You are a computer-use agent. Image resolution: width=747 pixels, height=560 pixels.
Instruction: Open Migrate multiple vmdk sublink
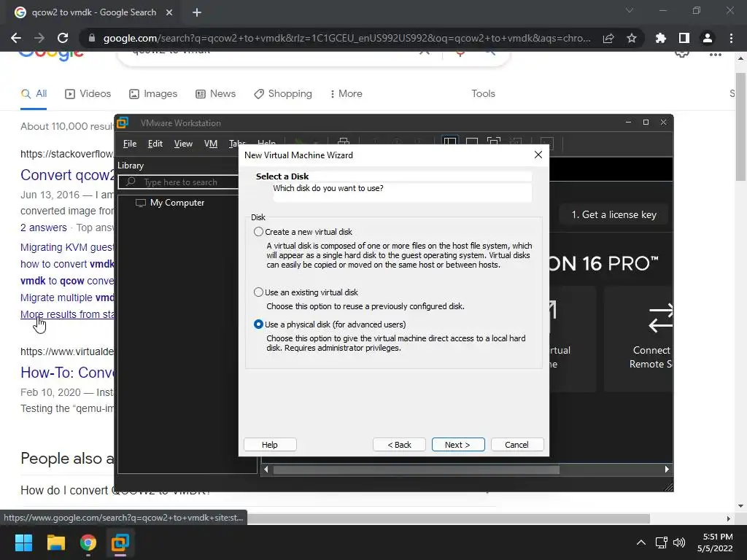[x=66, y=297]
